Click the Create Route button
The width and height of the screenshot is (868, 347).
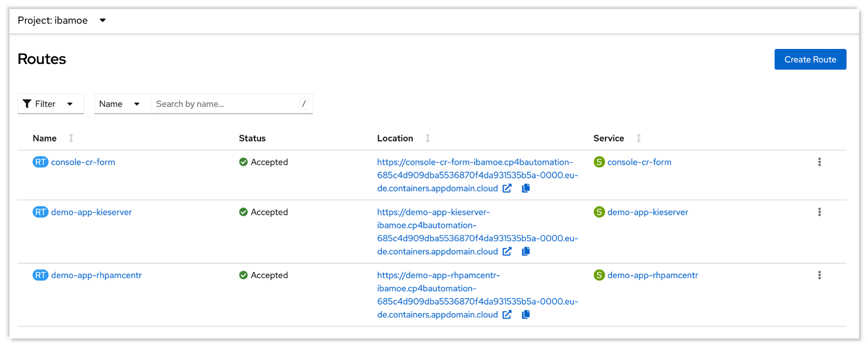click(810, 59)
